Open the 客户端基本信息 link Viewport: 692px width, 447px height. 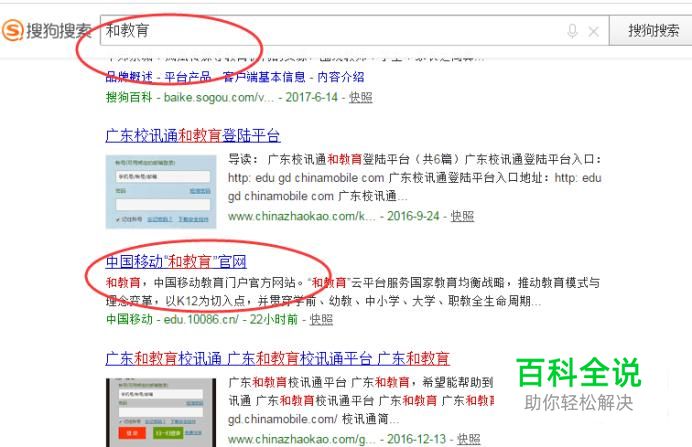pyautogui.click(x=264, y=77)
